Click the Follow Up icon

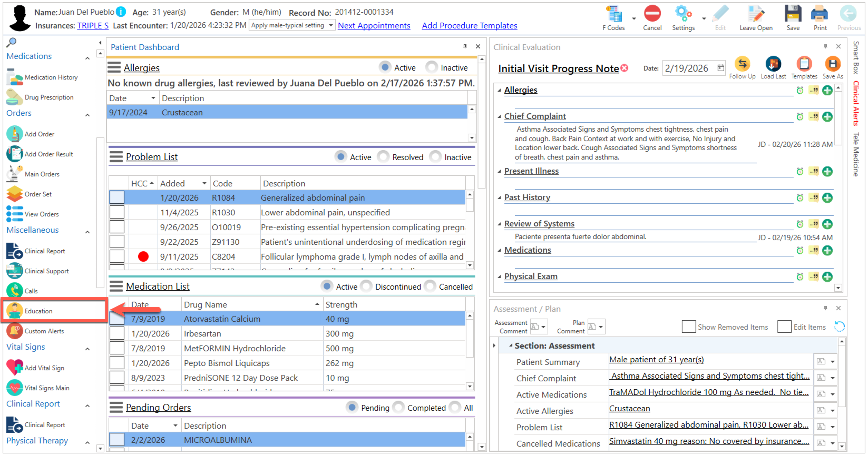[742, 64]
